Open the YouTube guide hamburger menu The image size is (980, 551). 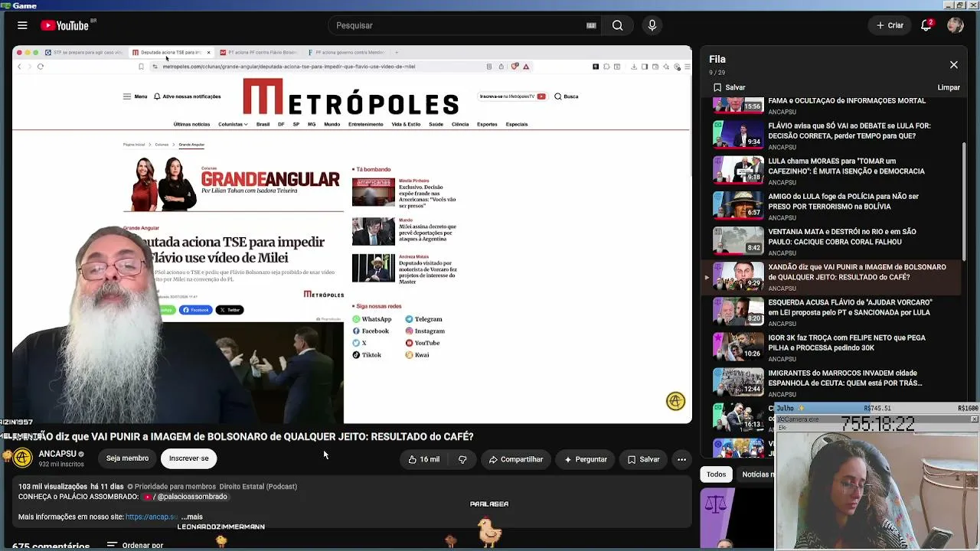click(x=22, y=25)
